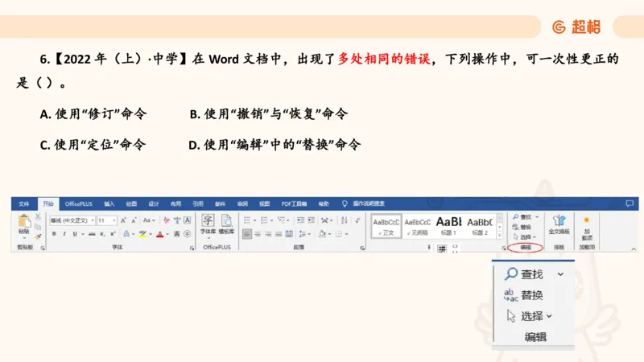Click the Numbering list icon
Image resolution: width=644 pixels, height=362 pixels.
tap(264, 220)
